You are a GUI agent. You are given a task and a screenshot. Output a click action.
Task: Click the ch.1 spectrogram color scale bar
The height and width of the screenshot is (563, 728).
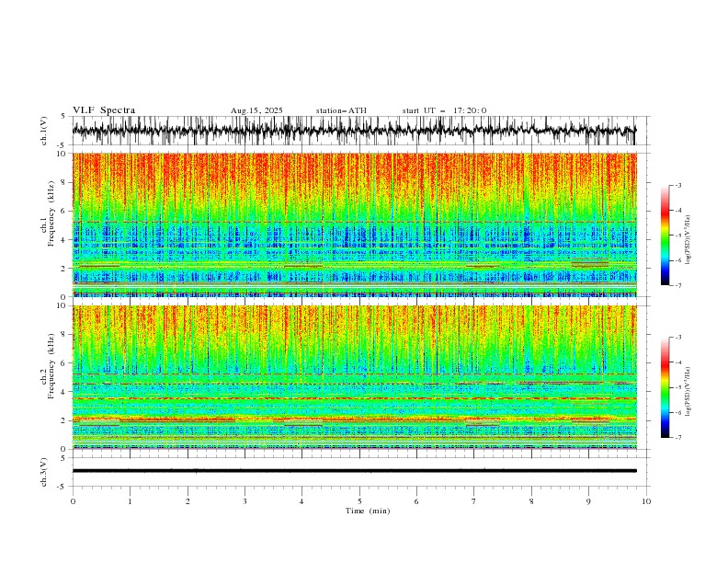pyautogui.click(x=665, y=236)
